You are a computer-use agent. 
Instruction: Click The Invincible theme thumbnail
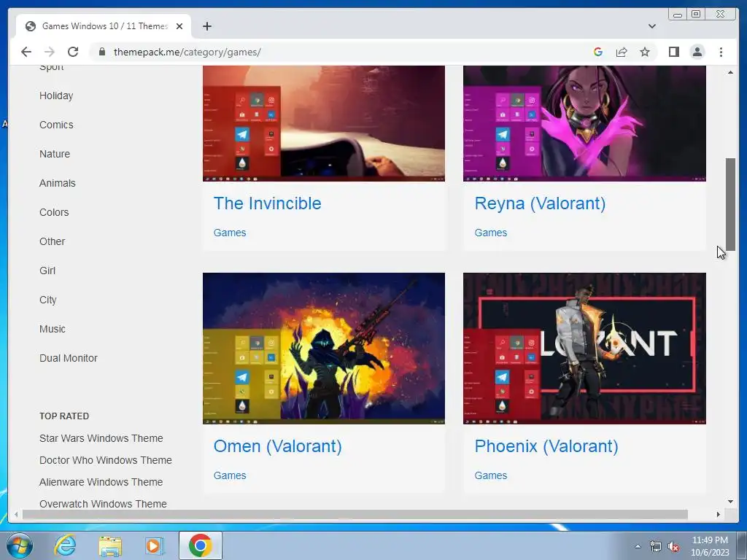(x=324, y=123)
